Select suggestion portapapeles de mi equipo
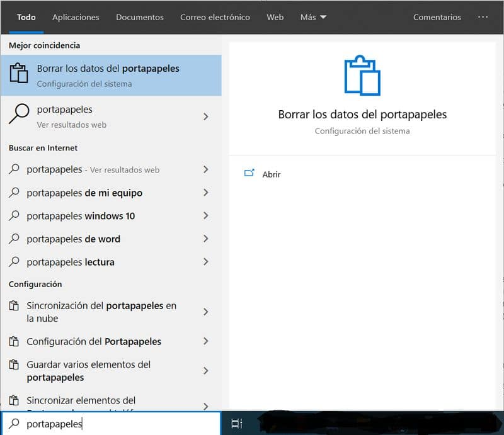Image resolution: width=504 pixels, height=435 pixels. click(x=112, y=193)
